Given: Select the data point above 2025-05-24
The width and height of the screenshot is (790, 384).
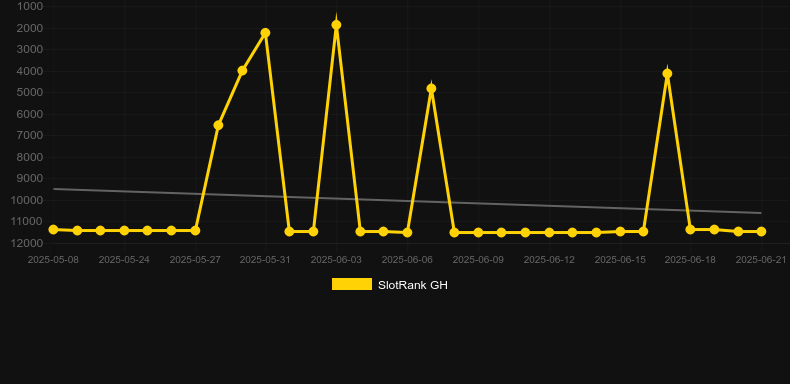Looking at the screenshot, I should (x=124, y=230).
